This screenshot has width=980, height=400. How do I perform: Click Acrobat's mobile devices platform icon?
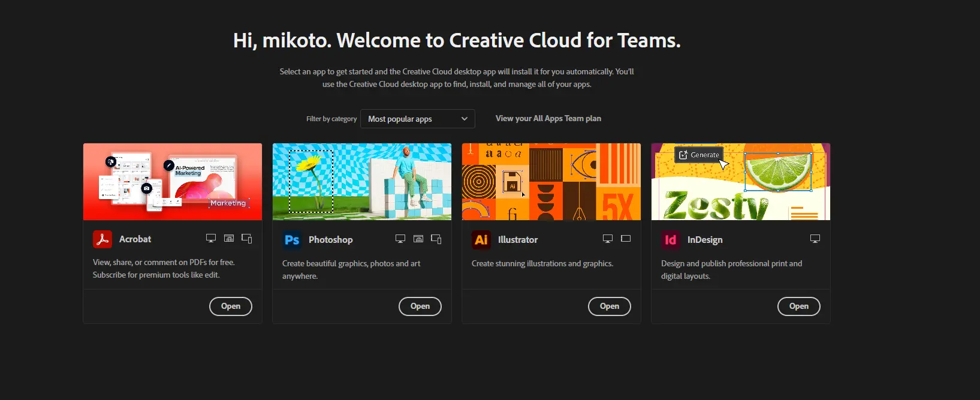pos(247,238)
